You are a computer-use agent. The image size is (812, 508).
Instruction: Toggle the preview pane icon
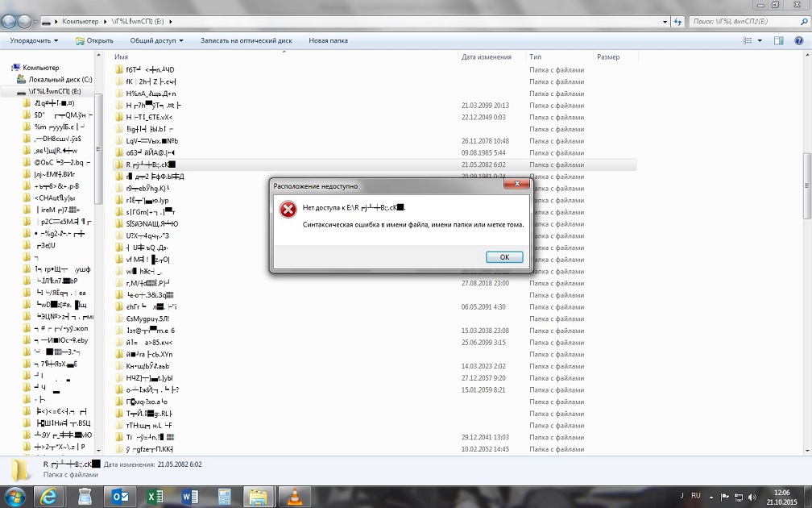click(779, 40)
